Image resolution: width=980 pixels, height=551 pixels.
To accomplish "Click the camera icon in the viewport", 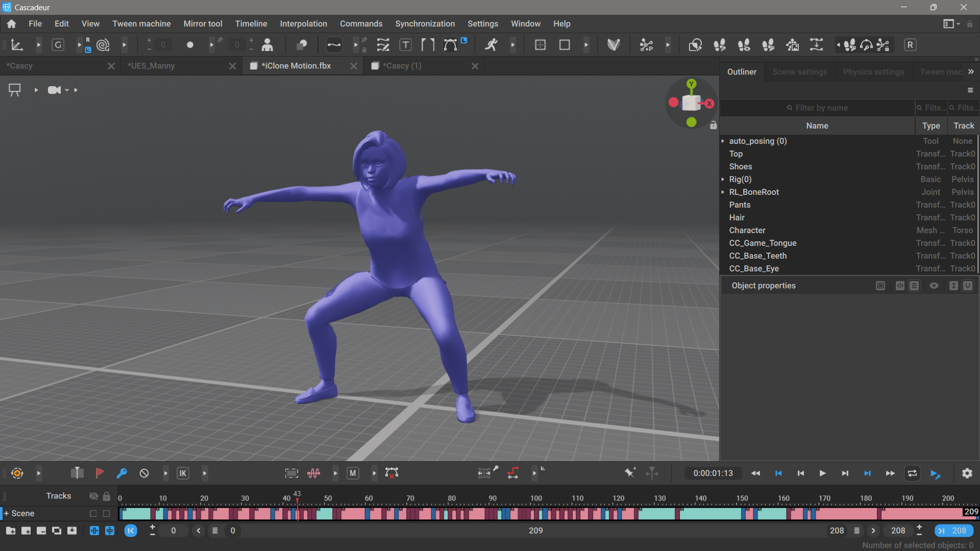I will [54, 90].
